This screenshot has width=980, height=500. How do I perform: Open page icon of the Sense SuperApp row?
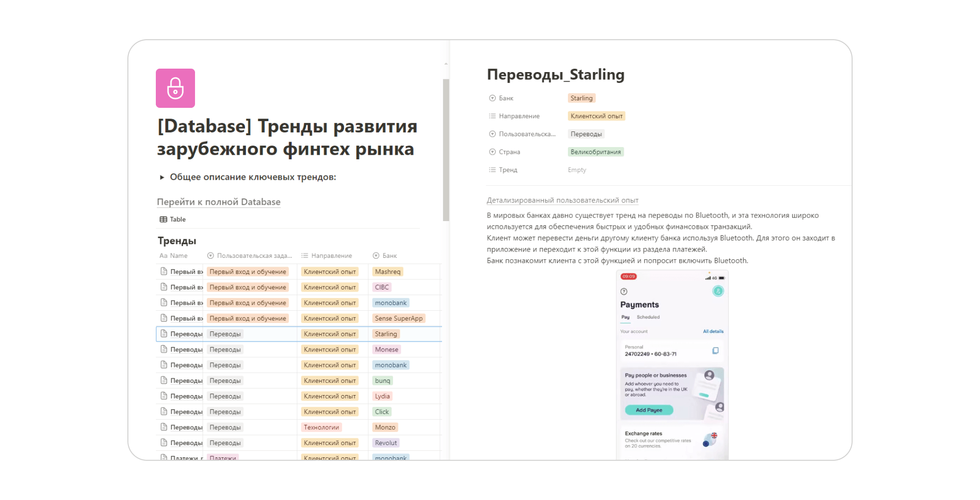click(x=164, y=318)
